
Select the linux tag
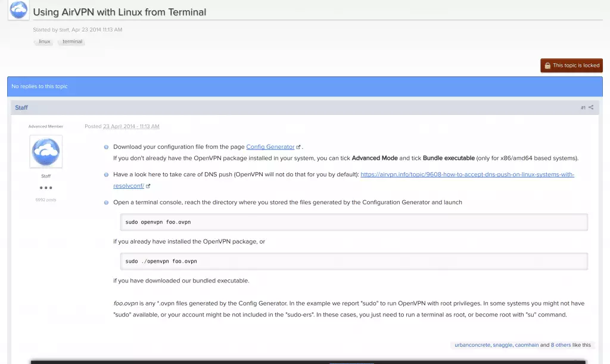pyautogui.click(x=43, y=41)
